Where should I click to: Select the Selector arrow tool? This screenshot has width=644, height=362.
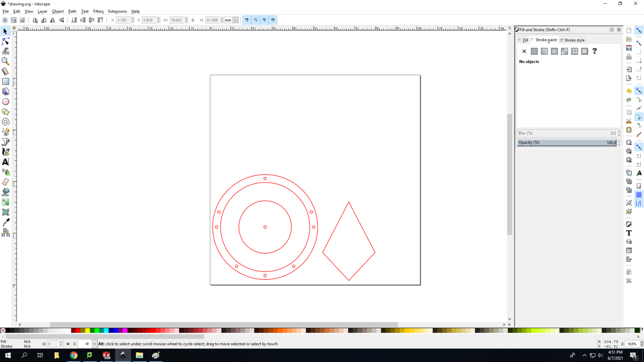(6, 31)
